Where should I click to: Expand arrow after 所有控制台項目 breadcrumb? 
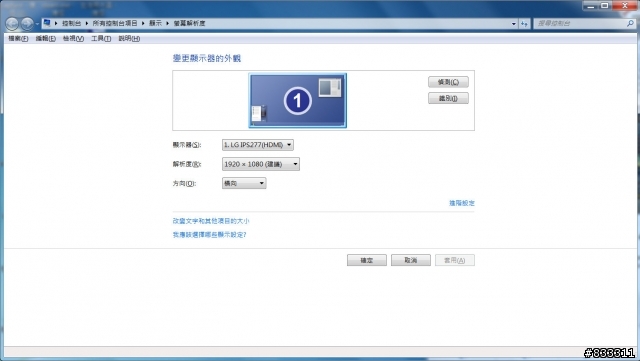(x=143, y=23)
